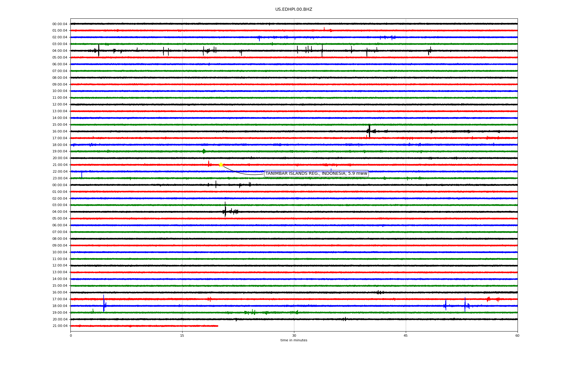The image size is (588, 368).
Task: Click the 45 tick label on x-axis
Action: (405, 335)
